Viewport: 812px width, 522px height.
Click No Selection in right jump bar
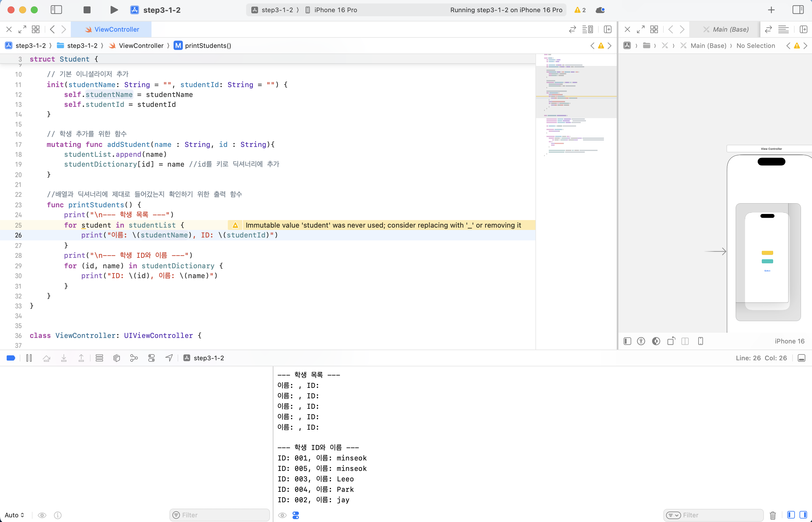click(755, 45)
